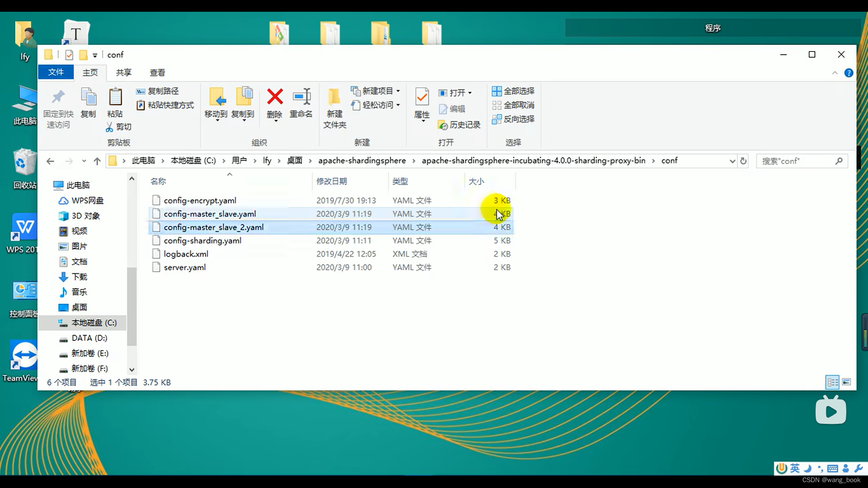This screenshot has height=488, width=868.
Task: Refresh the conf folder view
Action: click(x=743, y=161)
